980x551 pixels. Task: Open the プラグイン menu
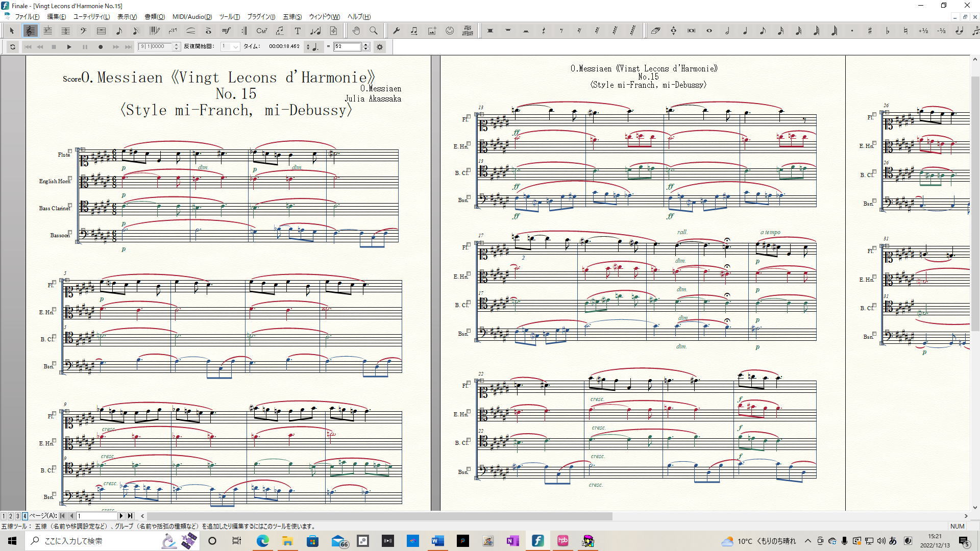pos(261,17)
